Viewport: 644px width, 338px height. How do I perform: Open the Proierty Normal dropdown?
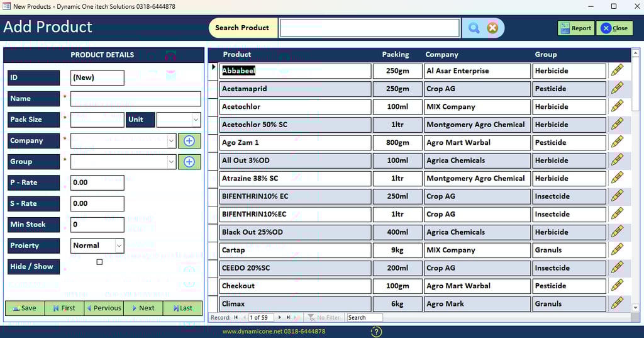[x=119, y=245]
